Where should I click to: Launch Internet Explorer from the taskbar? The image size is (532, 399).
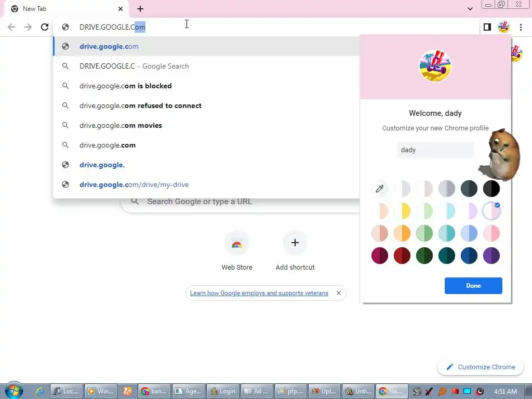tap(39, 392)
